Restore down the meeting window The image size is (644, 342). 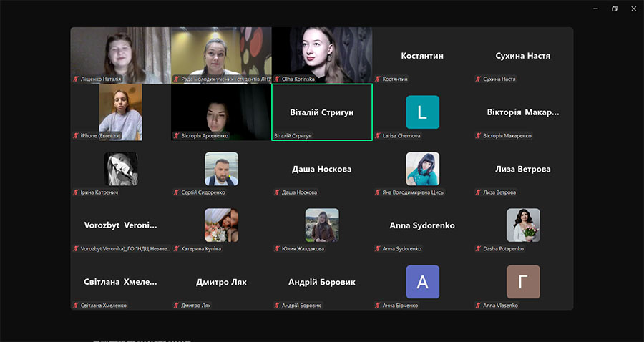point(615,9)
